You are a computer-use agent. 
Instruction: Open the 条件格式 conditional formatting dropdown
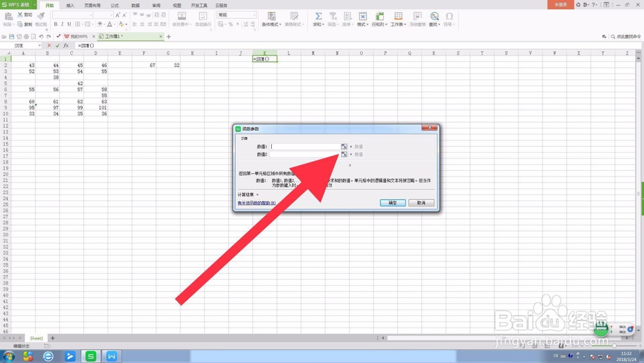[x=272, y=19]
